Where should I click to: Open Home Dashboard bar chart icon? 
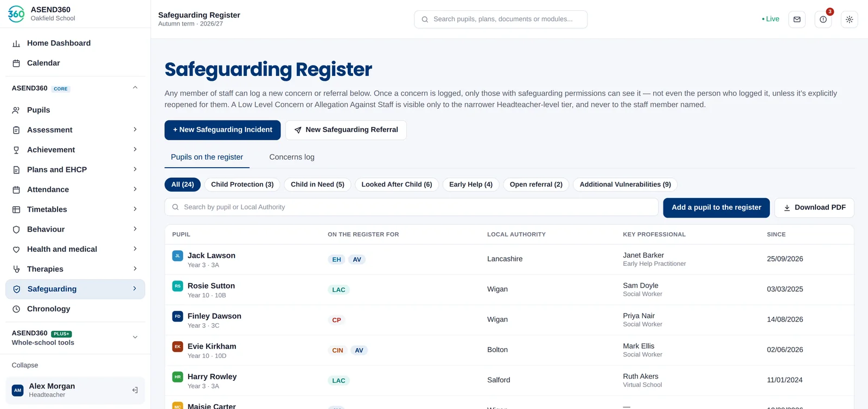coord(16,43)
